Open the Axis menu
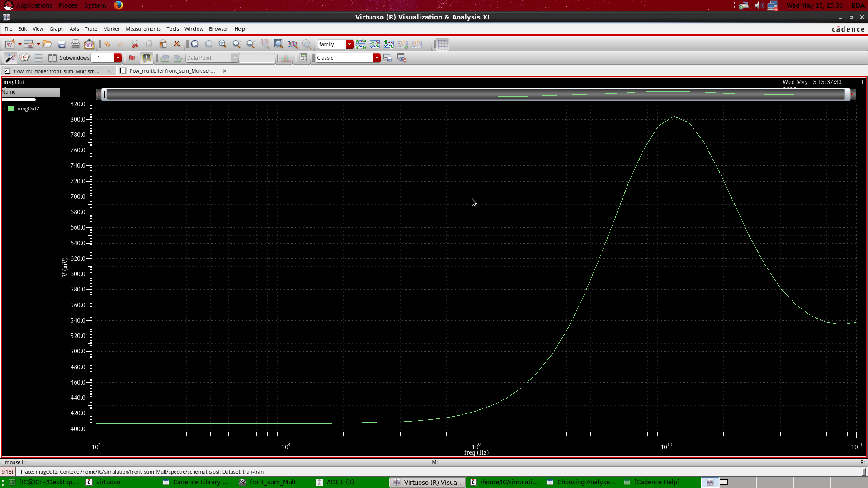This screenshot has height=488, width=868. [x=74, y=29]
